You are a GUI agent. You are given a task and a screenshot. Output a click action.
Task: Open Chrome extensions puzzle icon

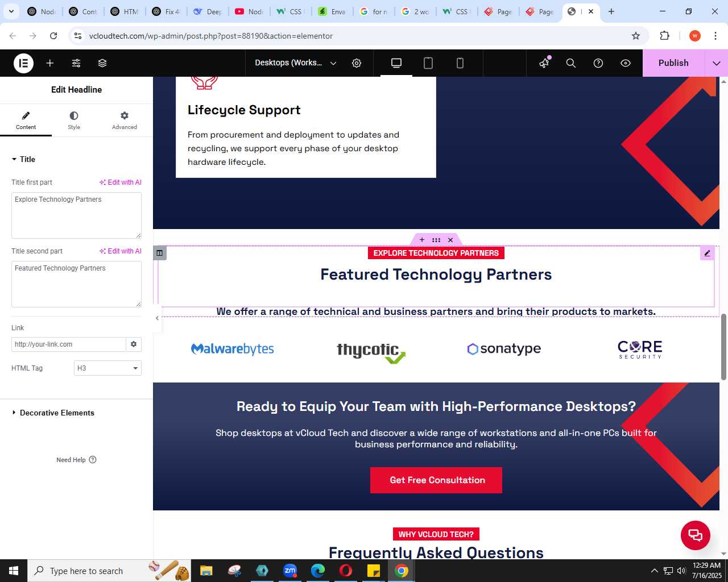(664, 36)
